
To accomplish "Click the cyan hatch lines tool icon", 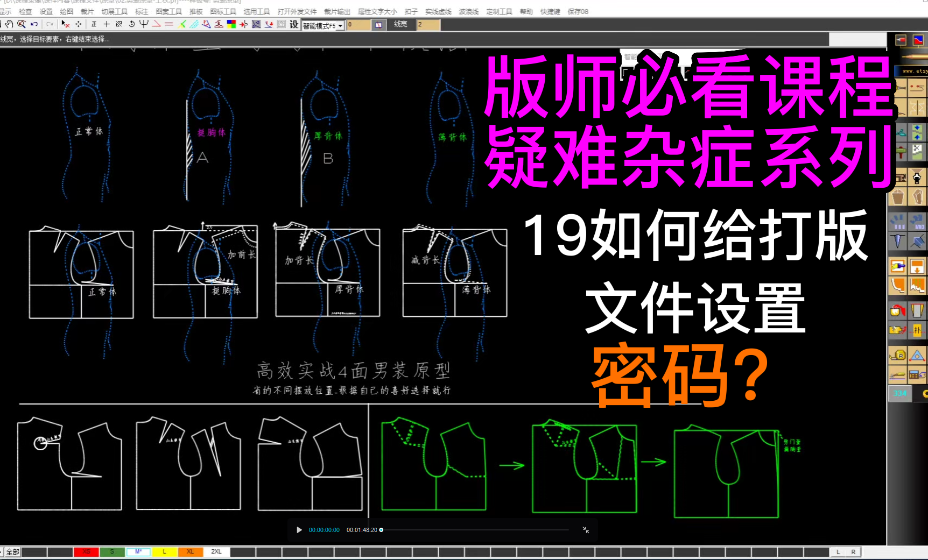I will [194, 24].
